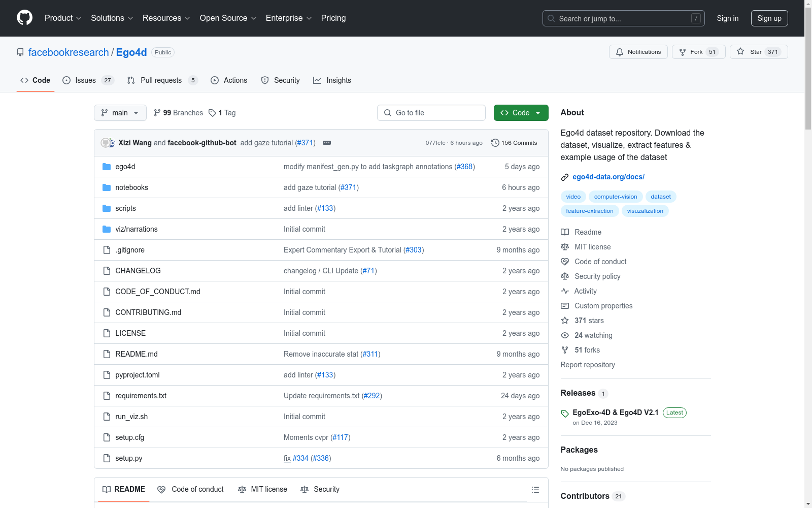The width and height of the screenshot is (812, 508).
Task: Open the CHANGELOG file
Action: click(x=138, y=271)
